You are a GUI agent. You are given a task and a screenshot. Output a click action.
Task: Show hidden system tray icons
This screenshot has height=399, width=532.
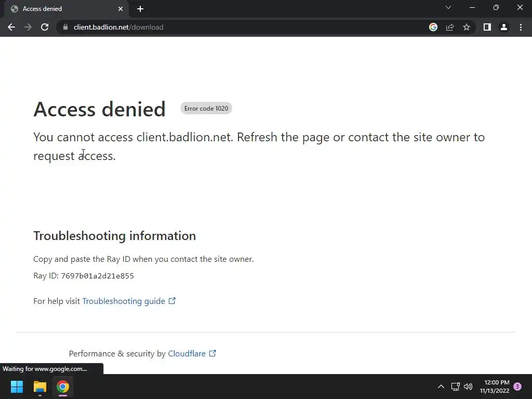pyautogui.click(x=441, y=387)
